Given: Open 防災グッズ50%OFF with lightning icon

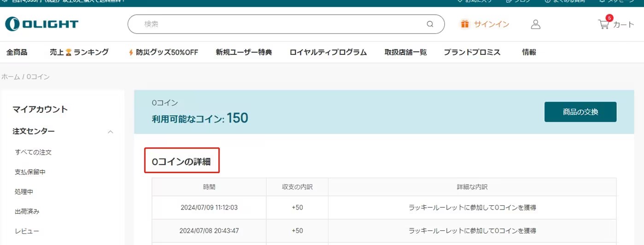Looking at the screenshot, I should [x=163, y=52].
